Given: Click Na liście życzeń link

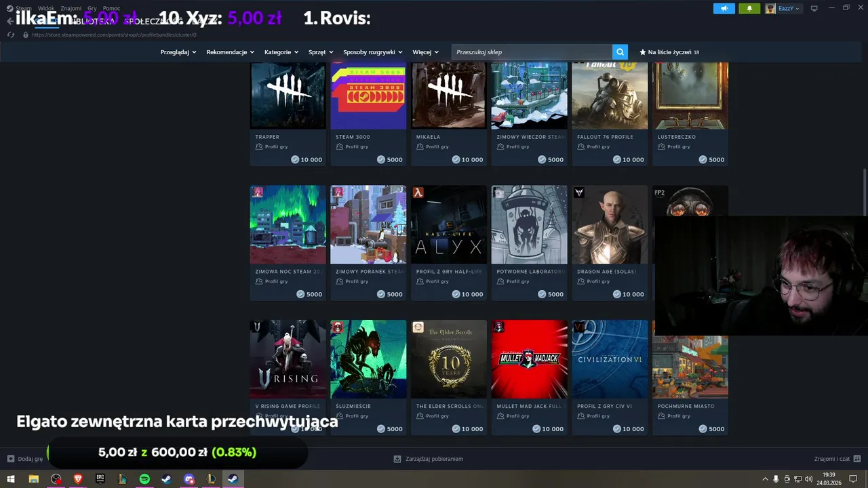Looking at the screenshot, I should click(x=669, y=52).
